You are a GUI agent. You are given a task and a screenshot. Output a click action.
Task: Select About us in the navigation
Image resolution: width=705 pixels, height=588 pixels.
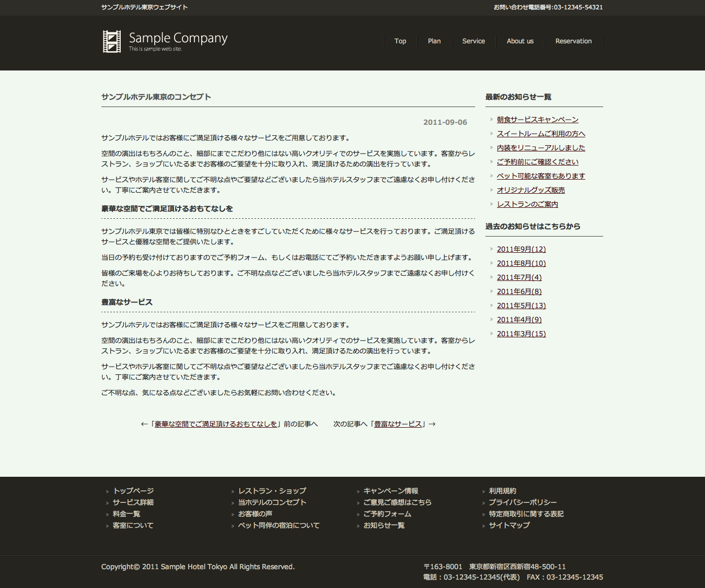tap(520, 41)
